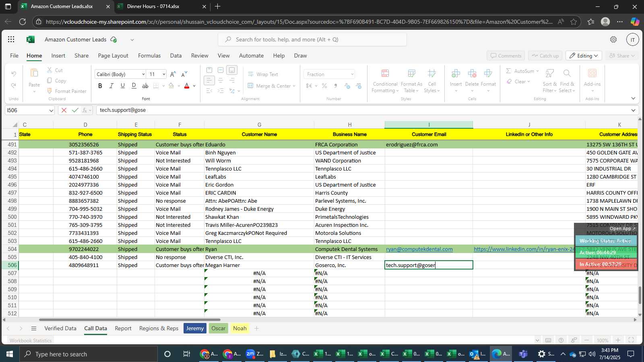This screenshot has width=644, height=362.
Task: Click the Undo icon
Action: tap(14, 74)
